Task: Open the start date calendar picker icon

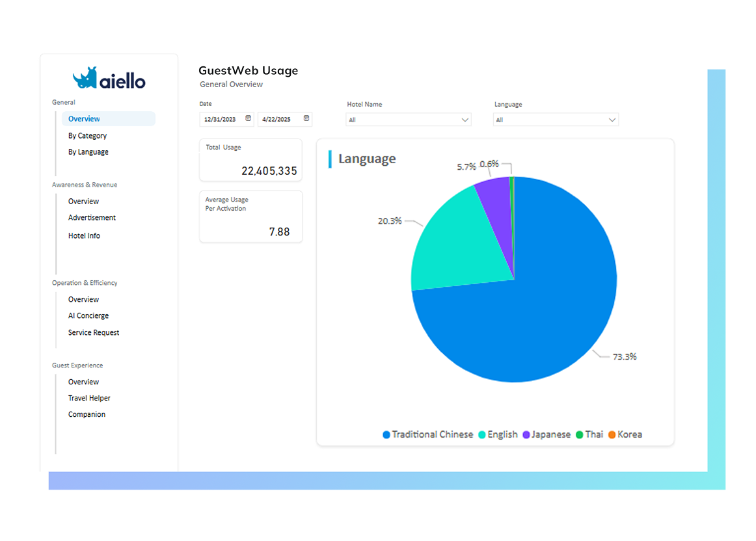Action: coord(249,118)
